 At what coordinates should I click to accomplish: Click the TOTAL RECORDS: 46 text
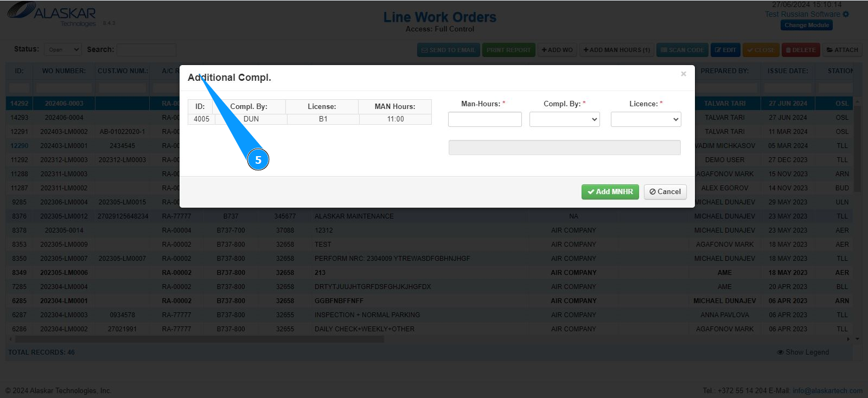click(x=41, y=352)
